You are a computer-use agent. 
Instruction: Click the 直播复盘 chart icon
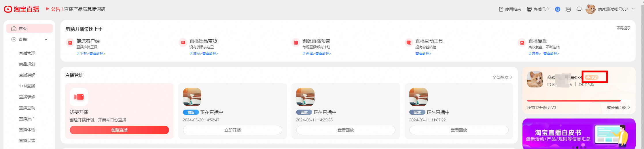(522, 43)
